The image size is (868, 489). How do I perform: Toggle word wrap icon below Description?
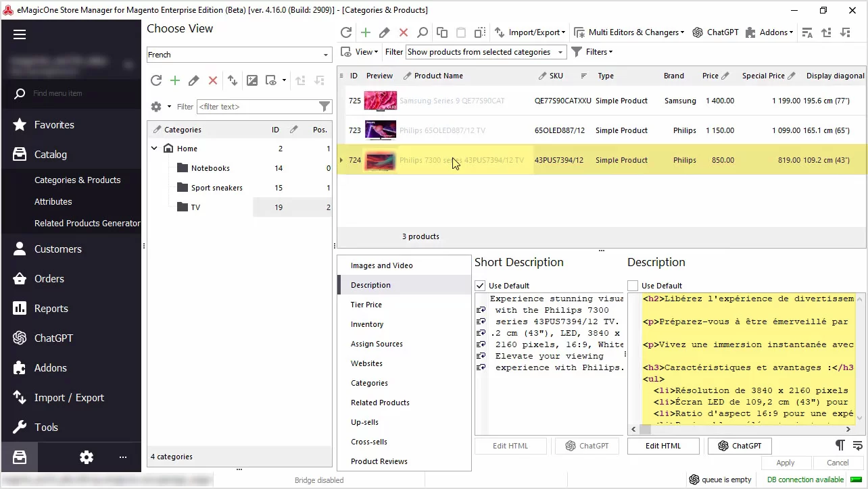click(858, 445)
